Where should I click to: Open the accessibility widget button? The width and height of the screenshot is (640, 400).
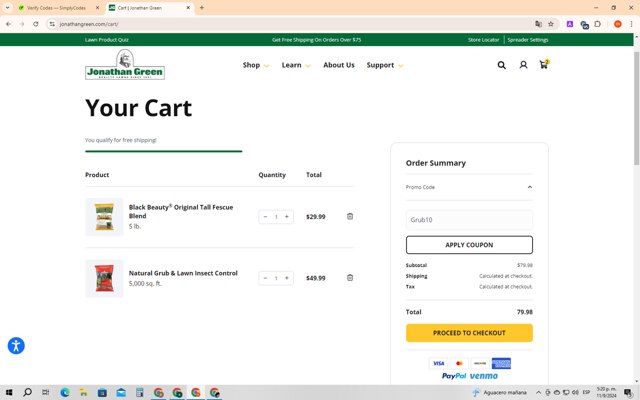(x=16, y=346)
